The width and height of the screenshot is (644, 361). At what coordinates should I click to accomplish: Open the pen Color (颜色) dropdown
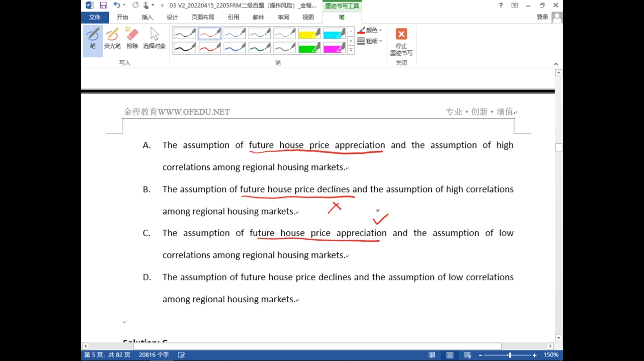370,31
